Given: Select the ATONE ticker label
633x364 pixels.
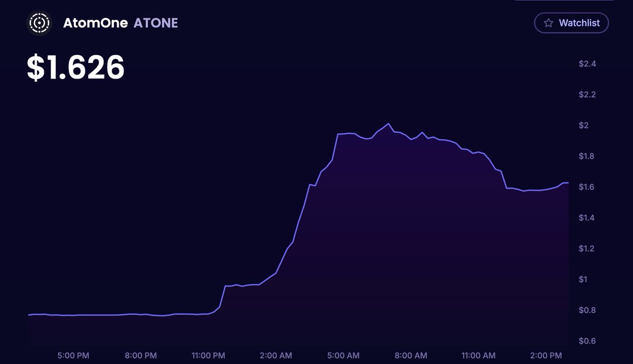Looking at the screenshot, I should [x=156, y=23].
